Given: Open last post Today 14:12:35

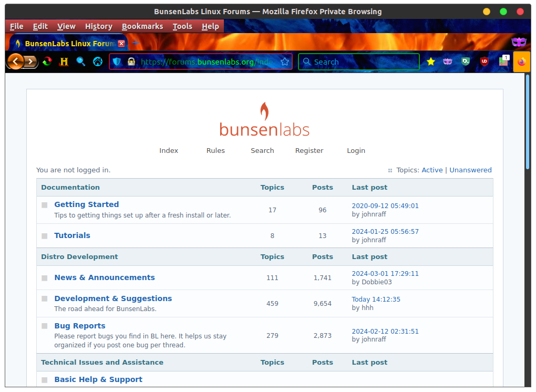Looking at the screenshot, I should (x=376, y=299).
